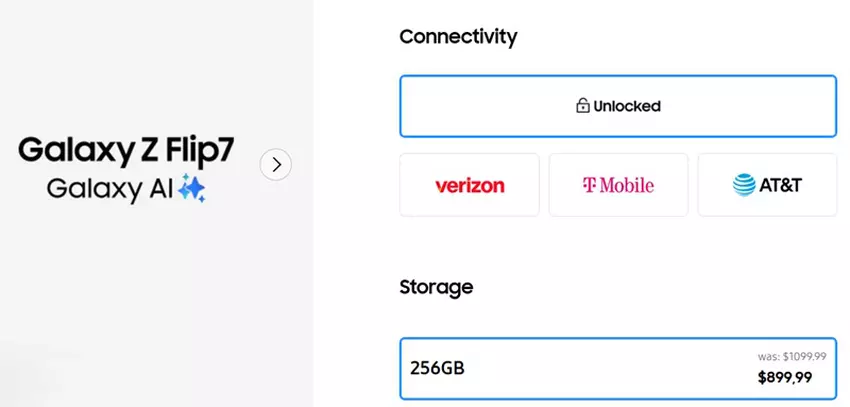Click the 256GB text label
This screenshot has height=407, width=850.
pyautogui.click(x=437, y=368)
